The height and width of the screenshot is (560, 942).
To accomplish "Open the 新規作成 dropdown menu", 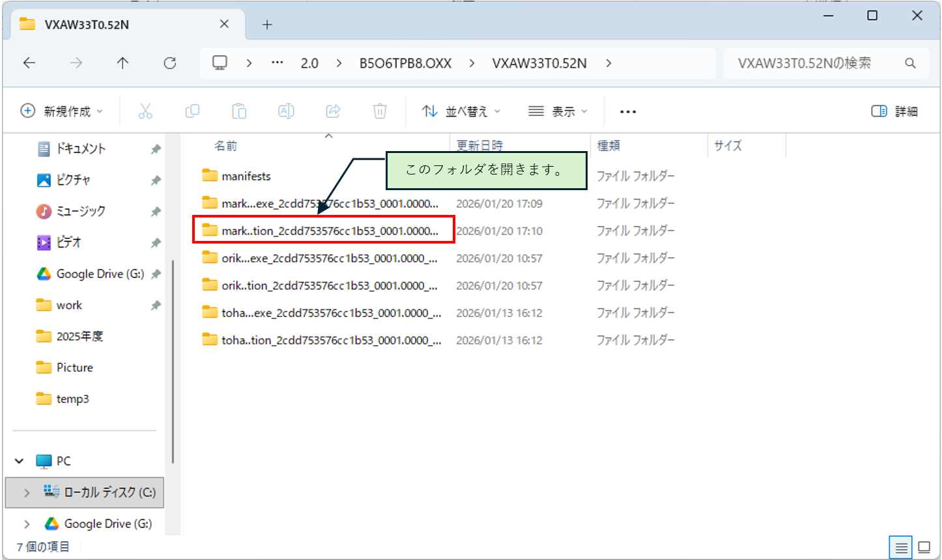I will pos(62,111).
